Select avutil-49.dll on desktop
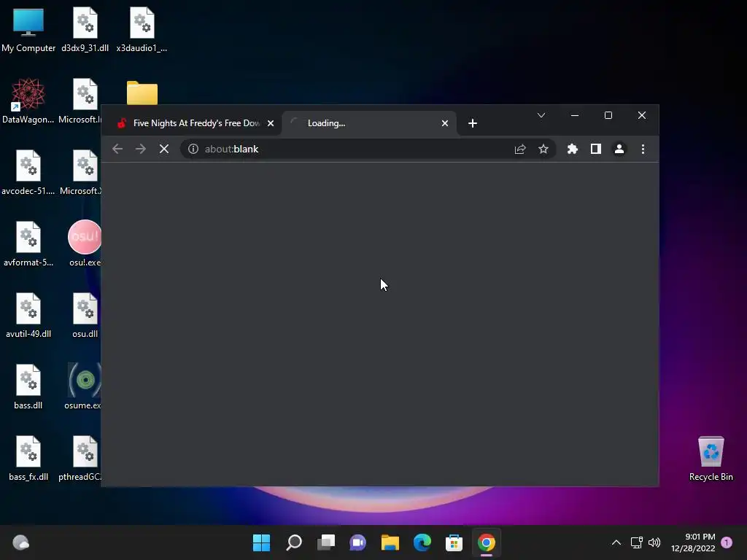The height and width of the screenshot is (560, 747). click(28, 316)
